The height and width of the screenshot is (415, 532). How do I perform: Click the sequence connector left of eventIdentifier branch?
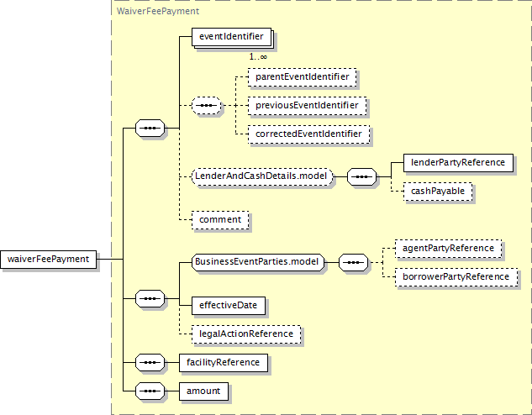point(150,129)
